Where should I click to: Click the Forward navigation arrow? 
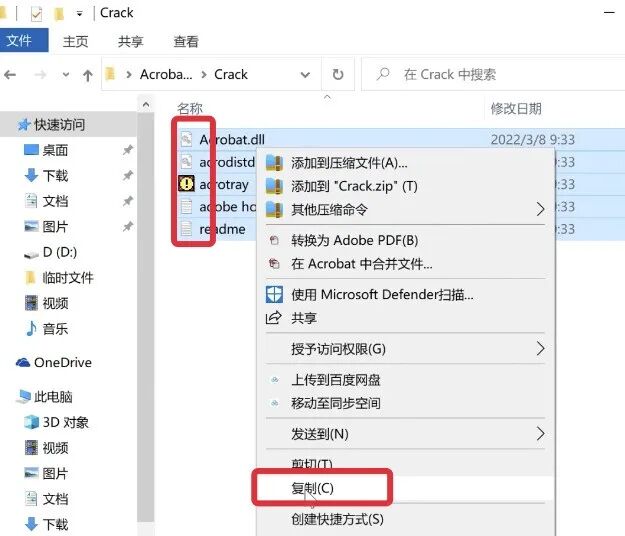40,75
